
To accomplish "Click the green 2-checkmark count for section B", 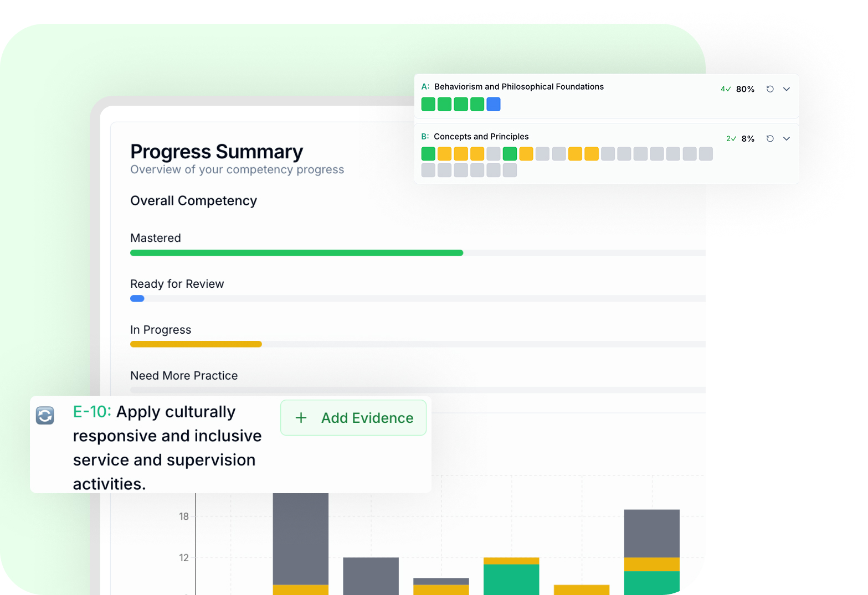I will tap(731, 138).
